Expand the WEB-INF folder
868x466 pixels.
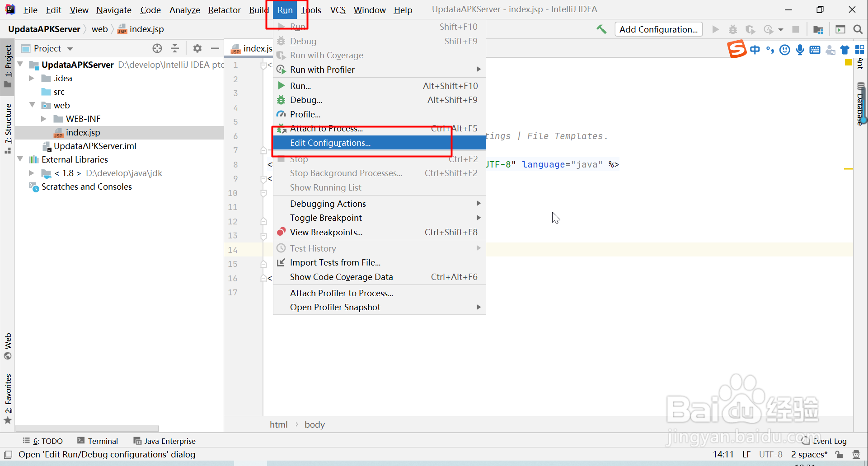(43, 118)
